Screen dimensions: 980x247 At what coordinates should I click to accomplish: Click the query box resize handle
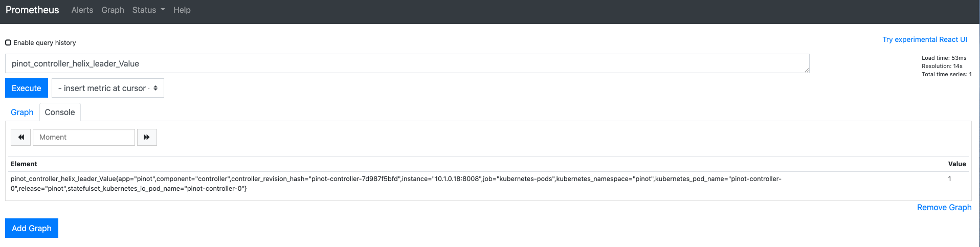(x=806, y=70)
